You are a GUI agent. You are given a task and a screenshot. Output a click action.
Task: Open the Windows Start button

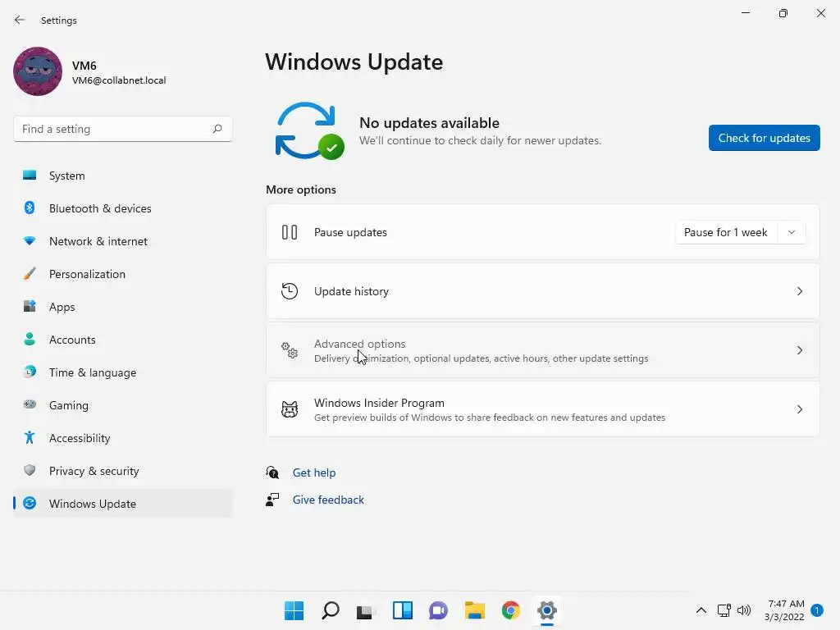point(294,610)
